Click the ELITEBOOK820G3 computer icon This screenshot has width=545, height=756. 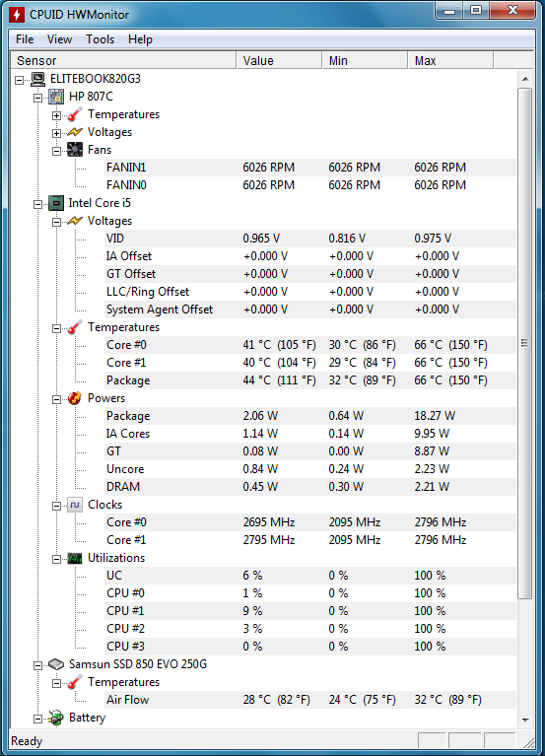[37, 79]
